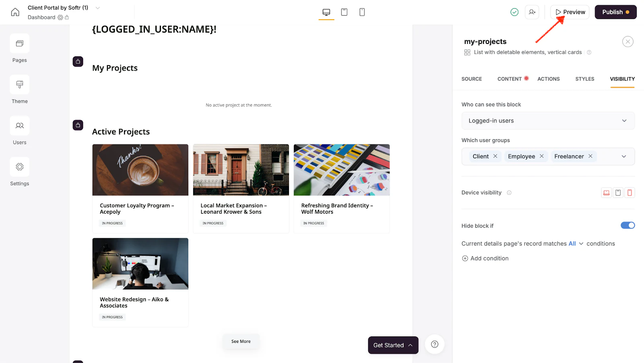Open Website Redesign Aiko & Associates card
The width and height of the screenshot is (644, 363).
pos(140,282)
